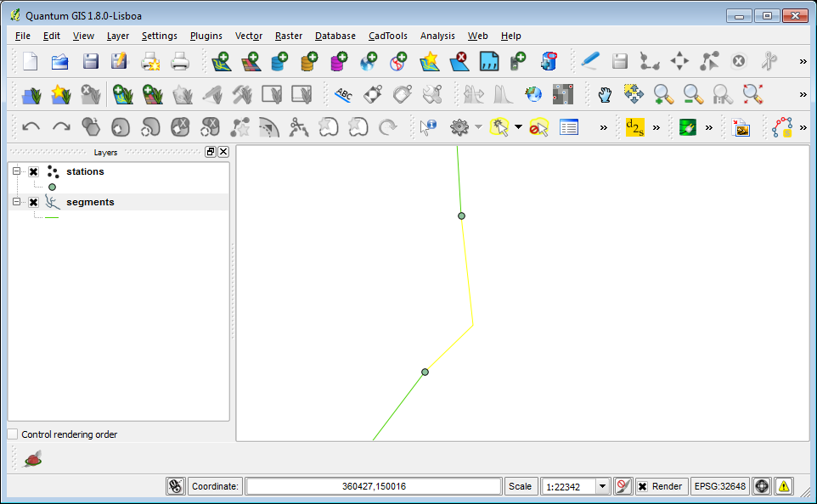Select the Zoom In magnifier

[663, 95]
